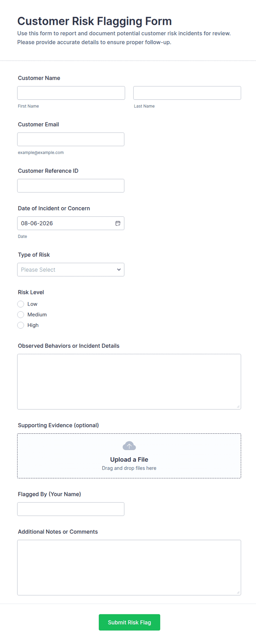This screenshot has width=256, height=644.
Task: Select the Customer Reference ID field
Action: (x=71, y=186)
